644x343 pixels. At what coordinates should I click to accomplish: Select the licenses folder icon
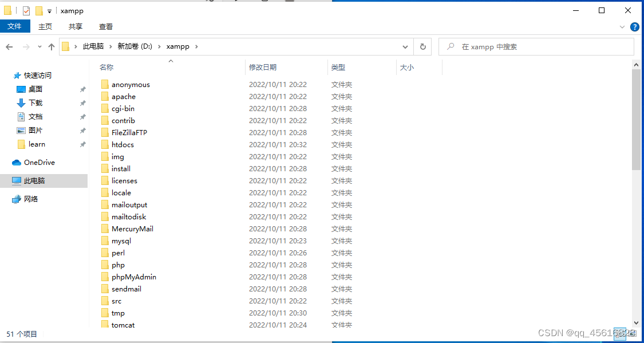(105, 181)
